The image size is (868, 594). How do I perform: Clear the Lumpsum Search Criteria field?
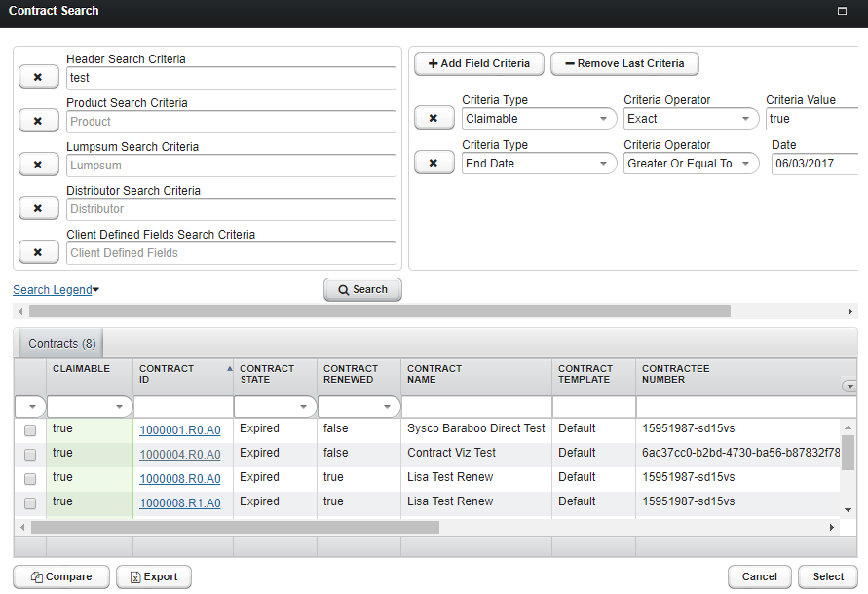click(x=38, y=166)
